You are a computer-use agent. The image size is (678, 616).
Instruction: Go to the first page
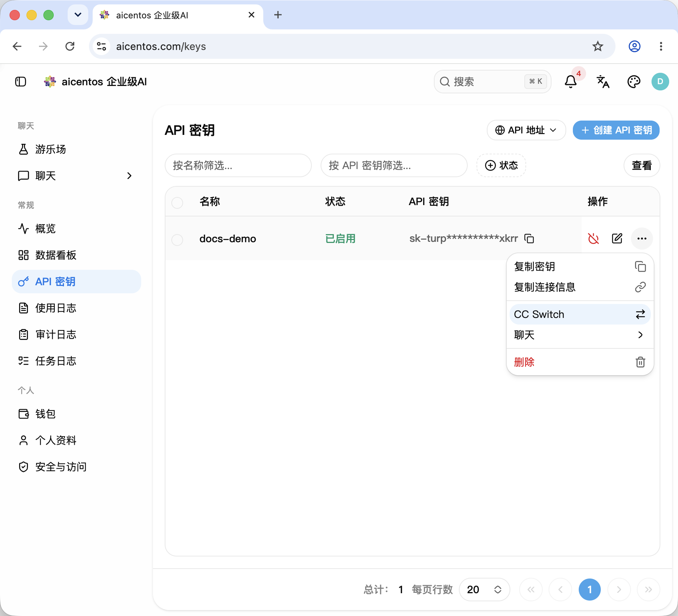531,590
